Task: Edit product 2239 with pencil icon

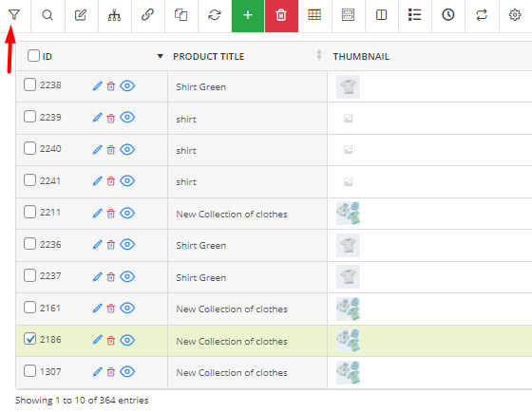Action: click(x=97, y=118)
